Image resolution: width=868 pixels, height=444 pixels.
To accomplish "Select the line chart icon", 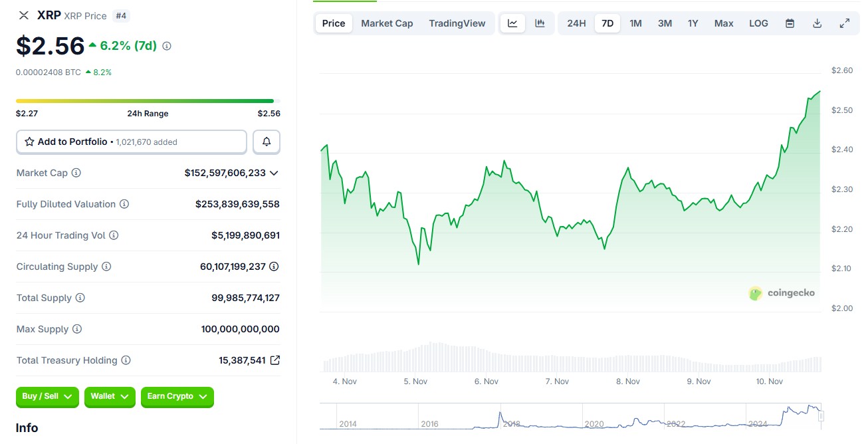I will click(512, 23).
